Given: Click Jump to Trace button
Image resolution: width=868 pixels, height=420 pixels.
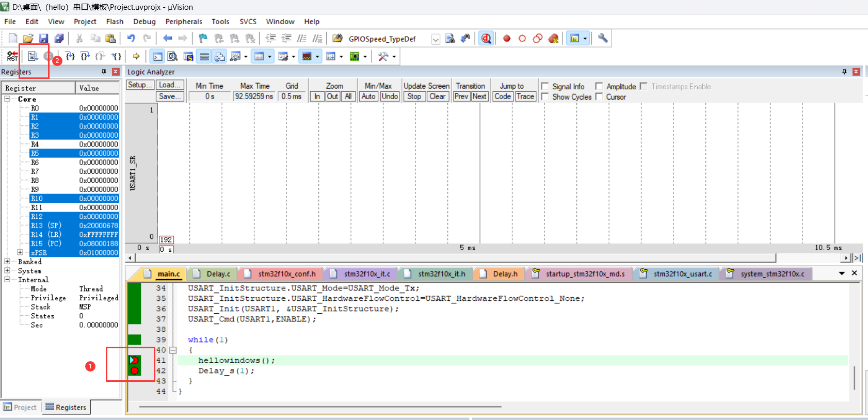Looking at the screenshot, I should tap(525, 96).
